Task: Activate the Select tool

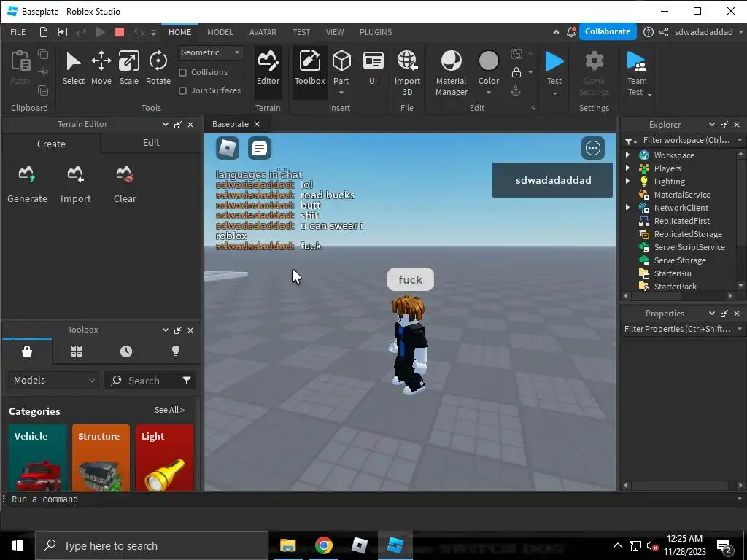Action: (x=74, y=69)
